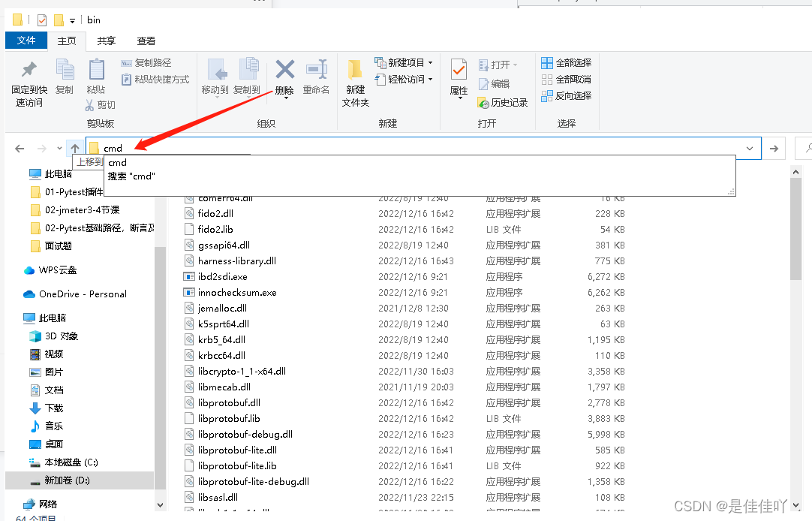Expand the Delete options arrow
Viewport: 812px width, 521px height.
(285, 98)
